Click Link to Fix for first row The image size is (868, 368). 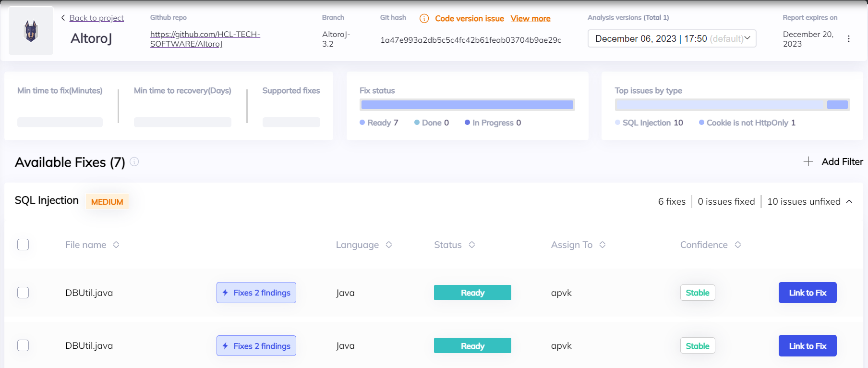pyautogui.click(x=808, y=293)
